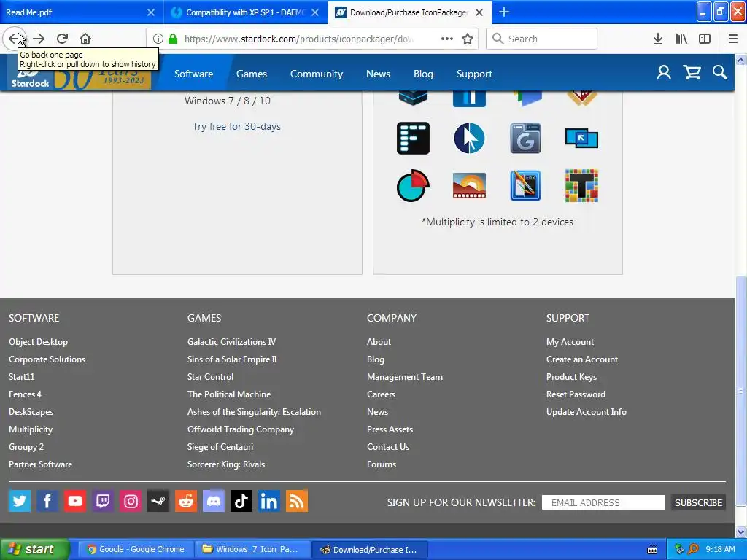Click the DeskScapes sunset app icon
747x560 pixels.
469,185
